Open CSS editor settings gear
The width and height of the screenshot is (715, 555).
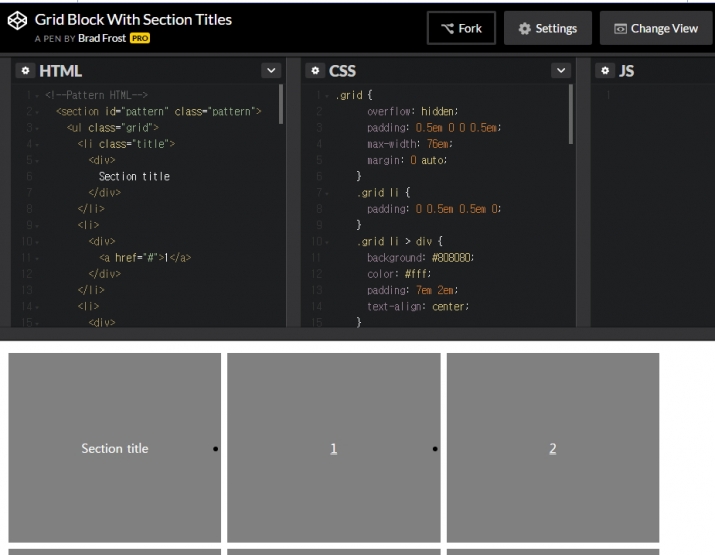(x=315, y=71)
